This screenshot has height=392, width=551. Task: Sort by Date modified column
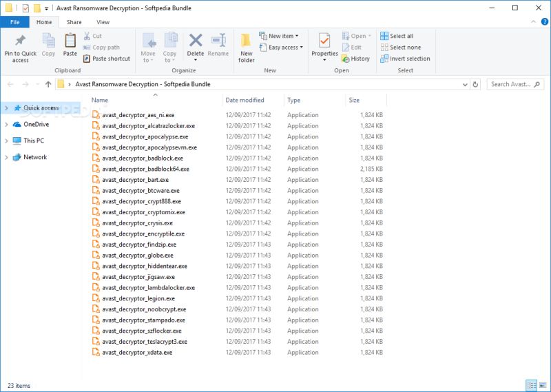coord(253,100)
